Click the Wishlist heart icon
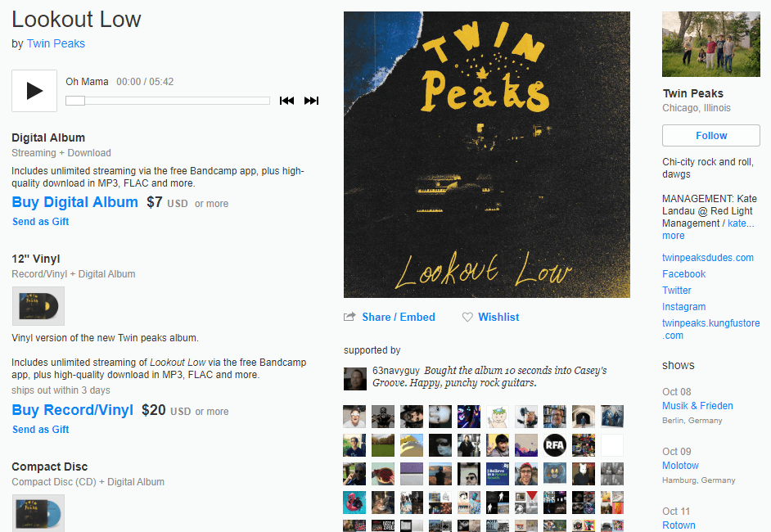The height and width of the screenshot is (532, 771). pos(467,317)
